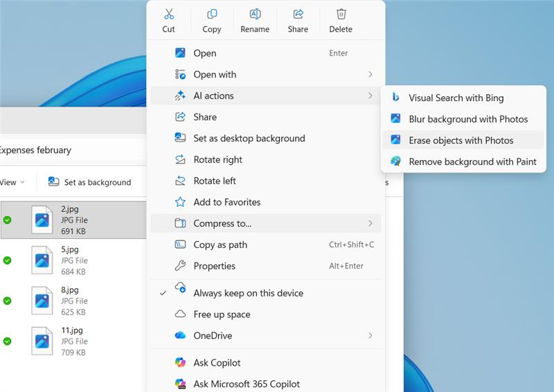
Task: Click the Paint icon beside Remove background
Action: 395,161
